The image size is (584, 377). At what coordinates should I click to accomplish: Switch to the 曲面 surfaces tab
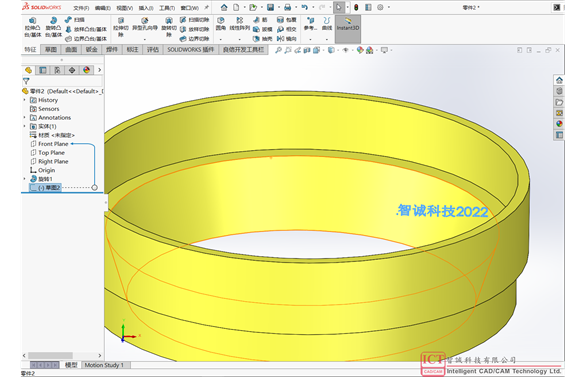point(71,50)
